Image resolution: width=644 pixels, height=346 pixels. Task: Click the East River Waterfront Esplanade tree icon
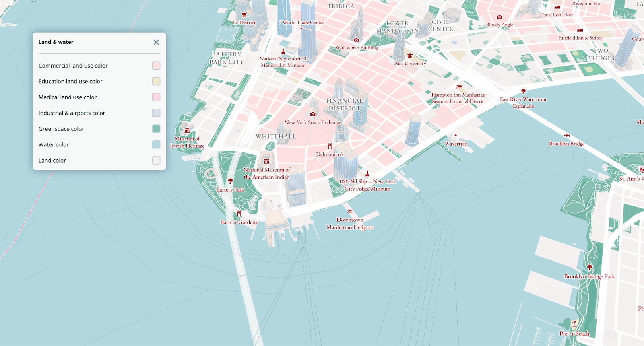pos(523,91)
